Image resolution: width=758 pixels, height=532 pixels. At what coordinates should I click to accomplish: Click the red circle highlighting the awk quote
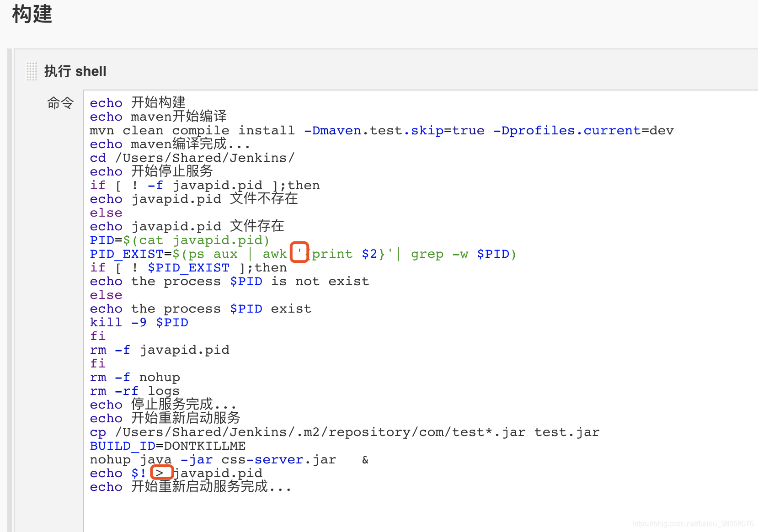point(299,252)
